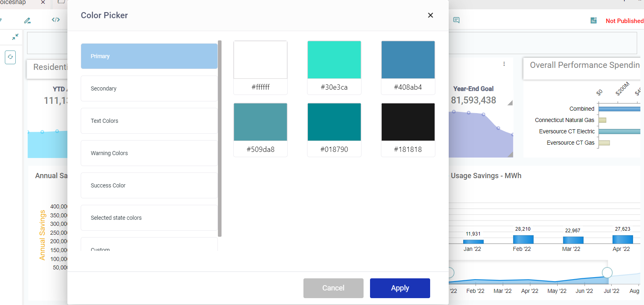The image size is (644, 305).
Task: Click the Cancel button
Action: [x=333, y=288]
